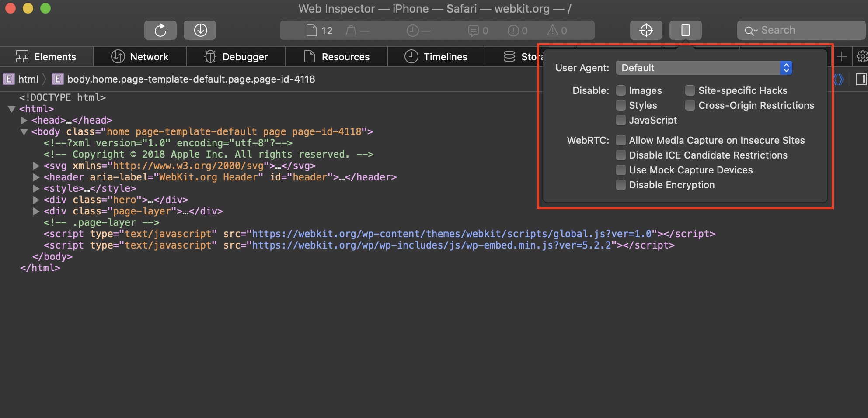868x418 pixels.
Task: Select the DOCTYPE html line
Action: (63, 97)
